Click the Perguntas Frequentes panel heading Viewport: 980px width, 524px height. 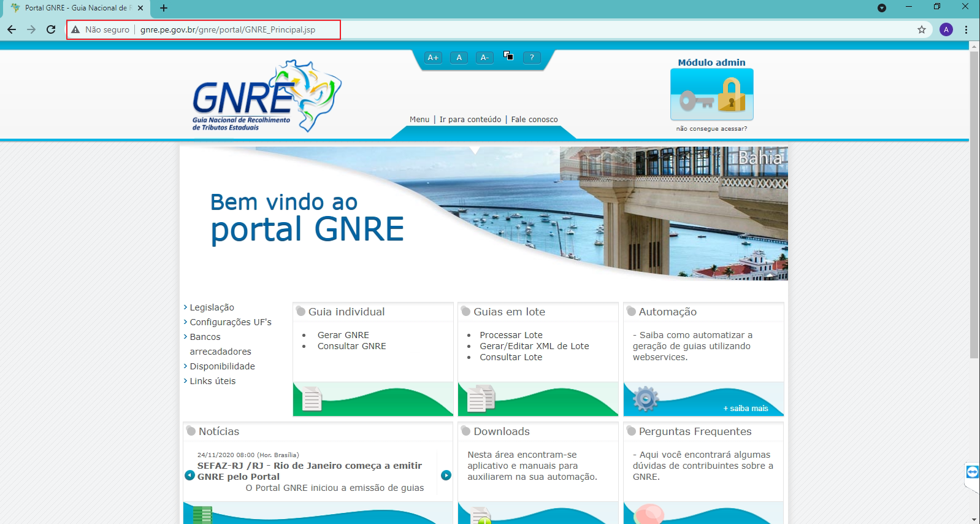coord(695,431)
